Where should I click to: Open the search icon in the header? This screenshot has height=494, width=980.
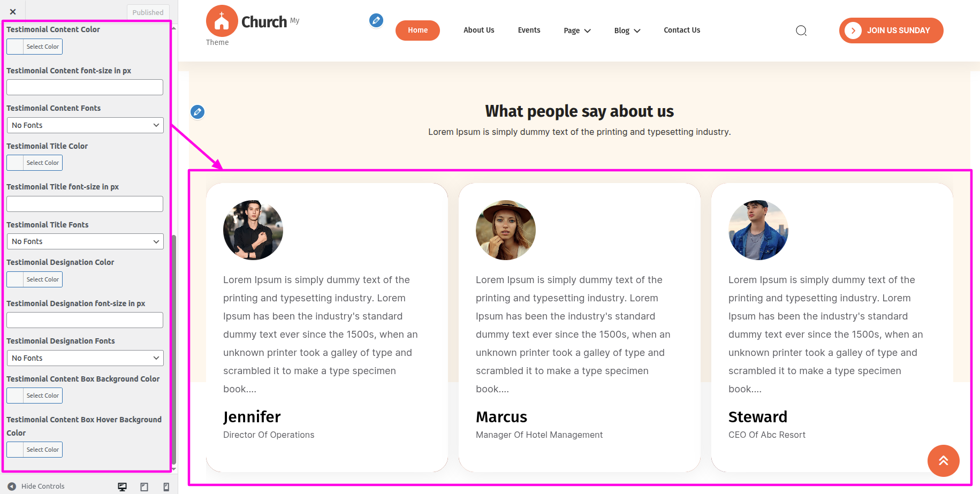tap(801, 31)
